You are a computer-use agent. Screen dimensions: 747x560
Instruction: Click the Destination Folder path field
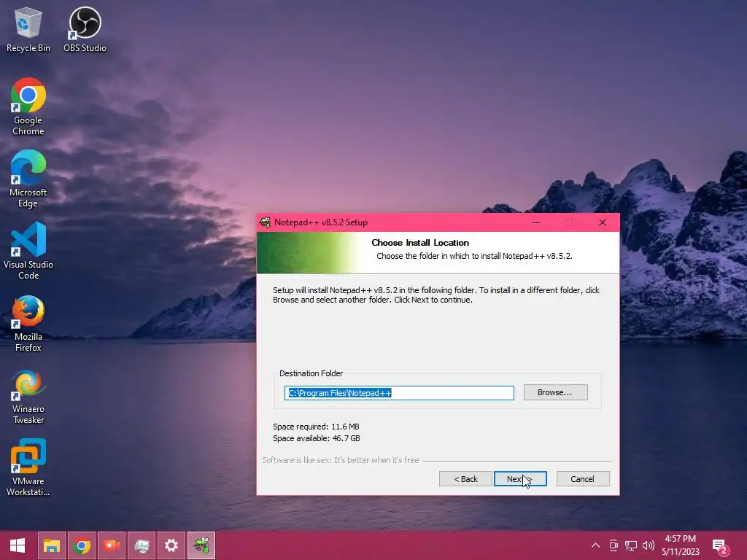(399, 393)
